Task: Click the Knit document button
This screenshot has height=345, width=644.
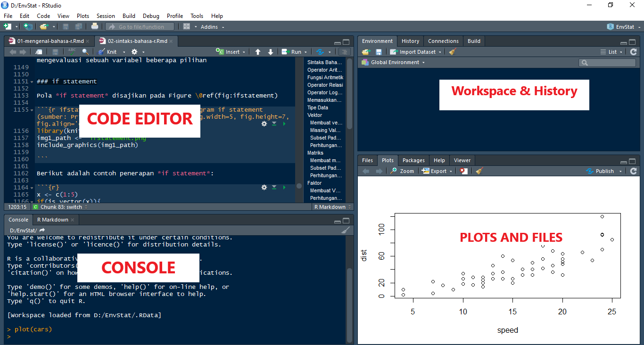Action: pos(108,52)
